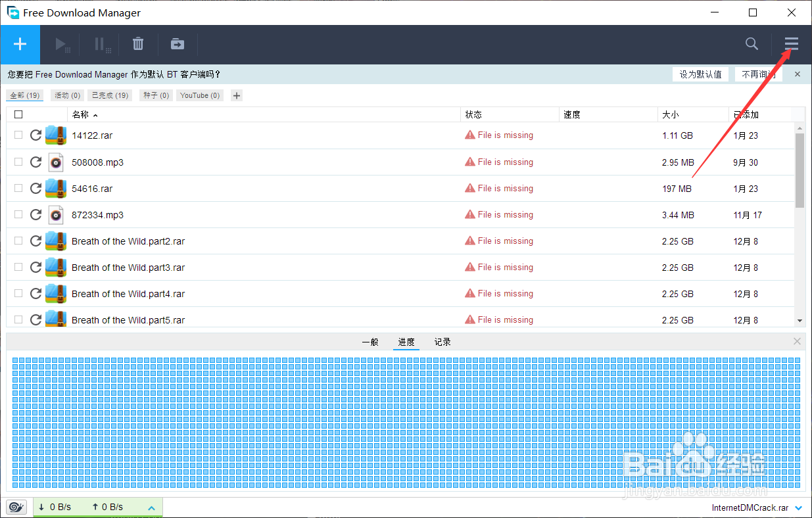Check the box for Breath of the Wild.part5.rar
Viewport: 812px width, 518px height.
click(x=18, y=319)
